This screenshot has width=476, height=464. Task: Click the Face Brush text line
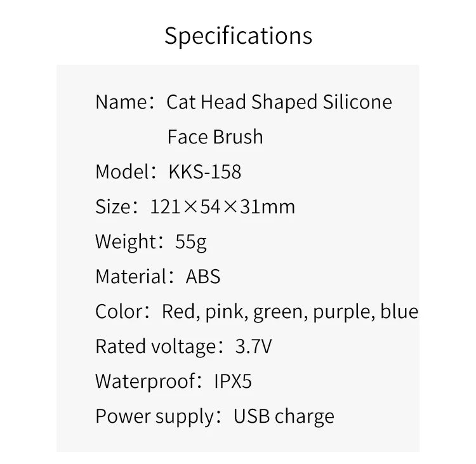tap(215, 136)
